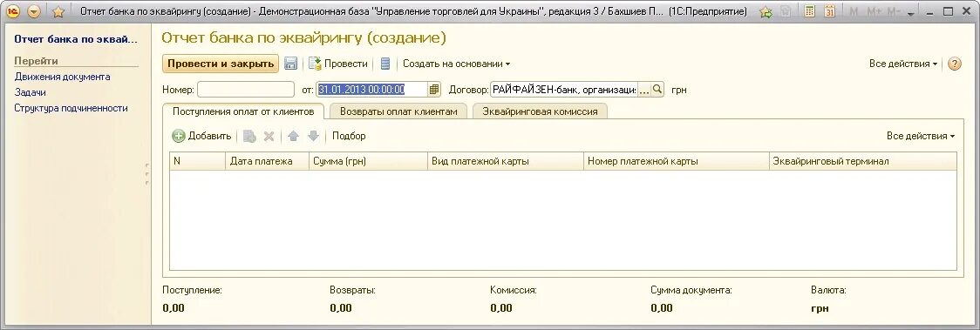
Task: Click Добавить to add a row
Action: (x=201, y=136)
